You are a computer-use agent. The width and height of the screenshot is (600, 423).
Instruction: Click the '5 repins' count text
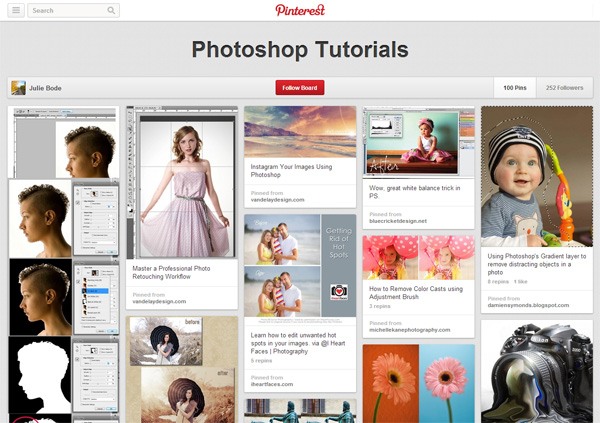pos(261,361)
